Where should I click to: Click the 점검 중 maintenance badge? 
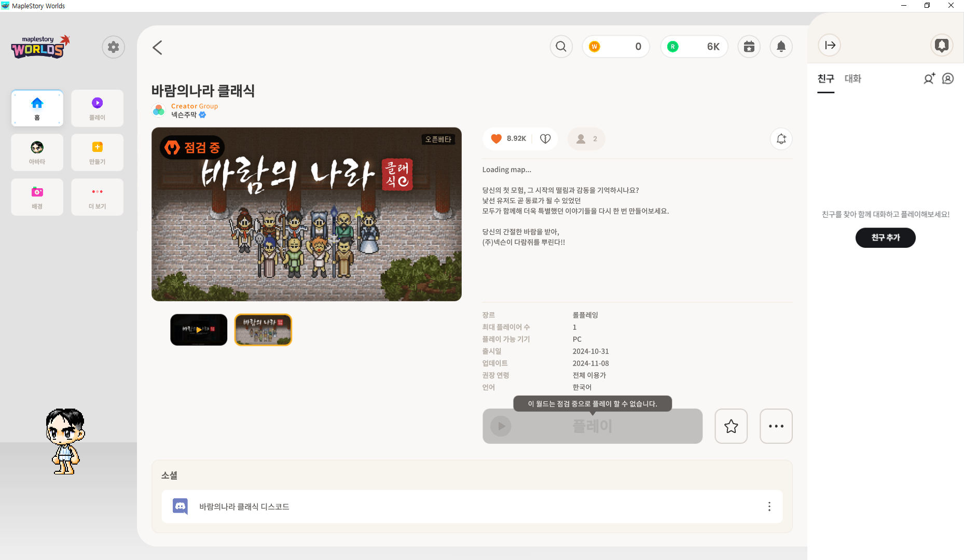(x=192, y=148)
